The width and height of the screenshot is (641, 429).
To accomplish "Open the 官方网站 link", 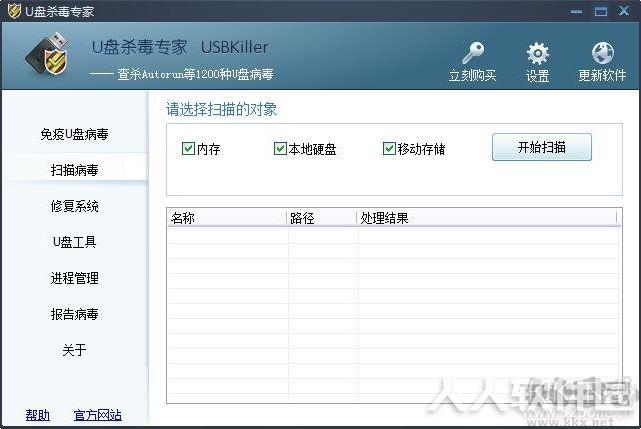I will (98, 415).
